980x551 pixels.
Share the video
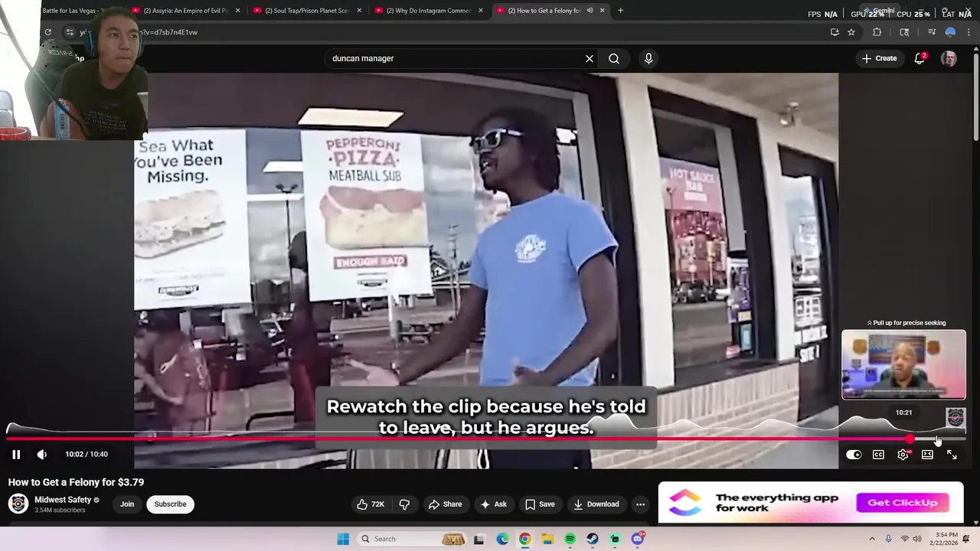tap(445, 504)
